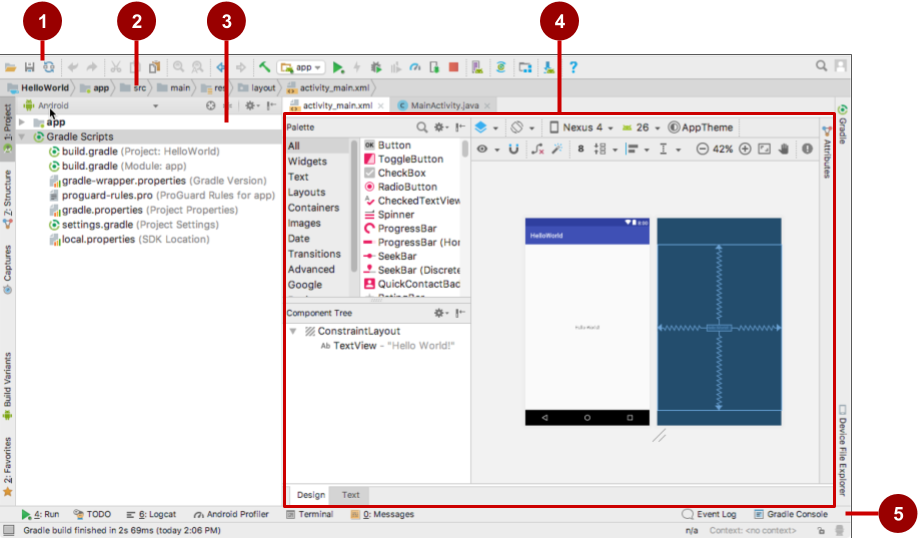The width and height of the screenshot is (918, 538).
Task: Open the design surface layers dropdown
Action: pos(487,128)
